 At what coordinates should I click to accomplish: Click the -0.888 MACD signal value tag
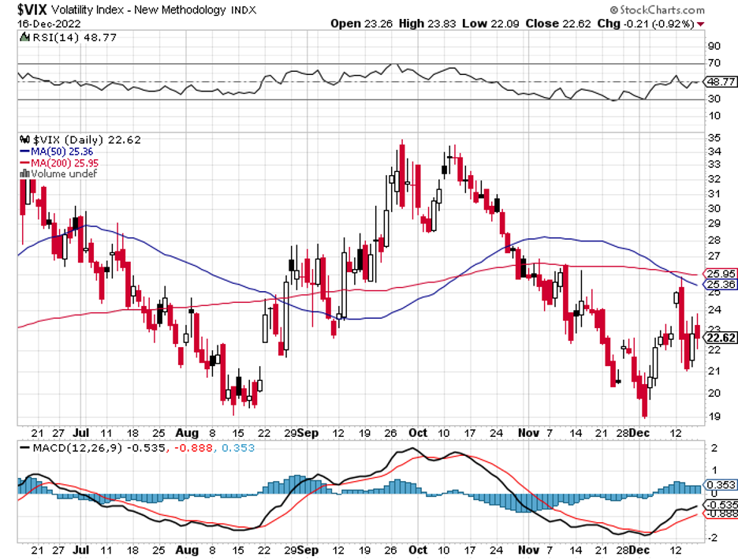[721, 513]
